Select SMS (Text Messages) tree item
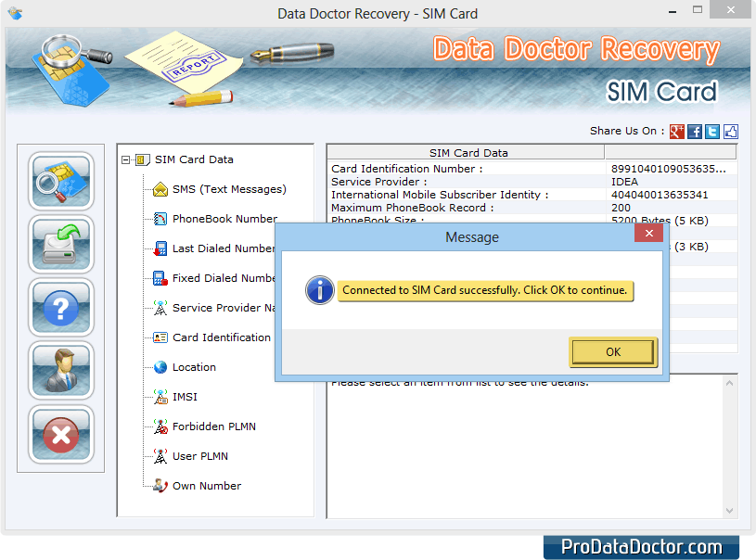This screenshot has width=756, height=560. [x=229, y=189]
